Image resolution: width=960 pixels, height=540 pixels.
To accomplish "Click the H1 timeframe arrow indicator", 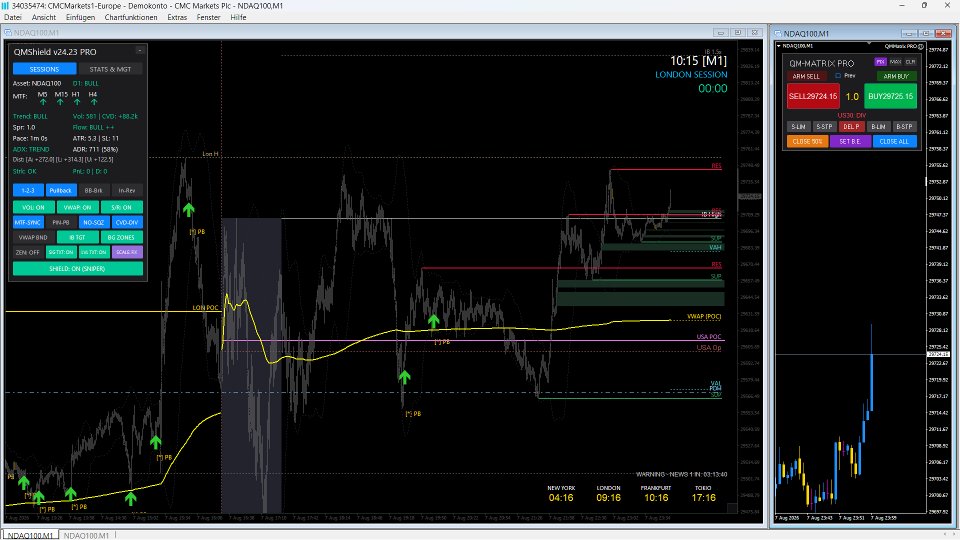I will tap(77, 102).
